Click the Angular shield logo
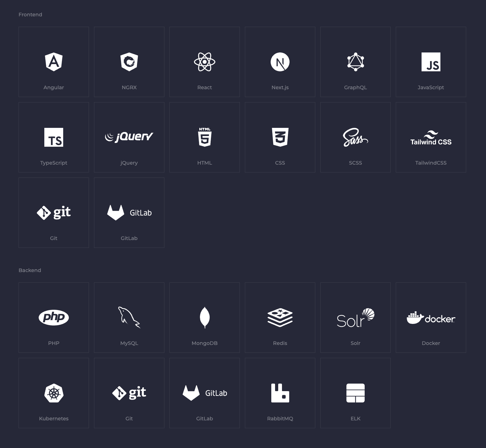The image size is (486, 448). [54, 62]
